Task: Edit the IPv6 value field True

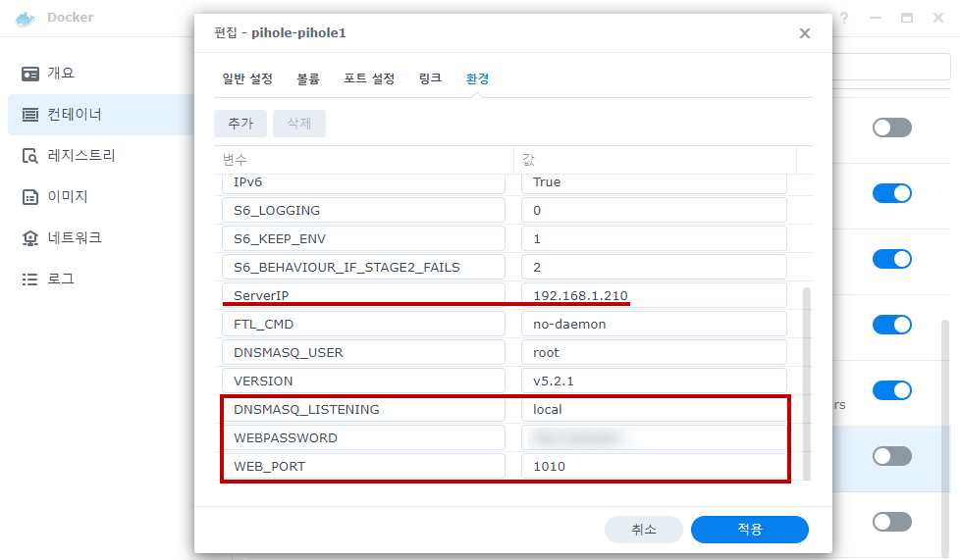Action: 654,183
